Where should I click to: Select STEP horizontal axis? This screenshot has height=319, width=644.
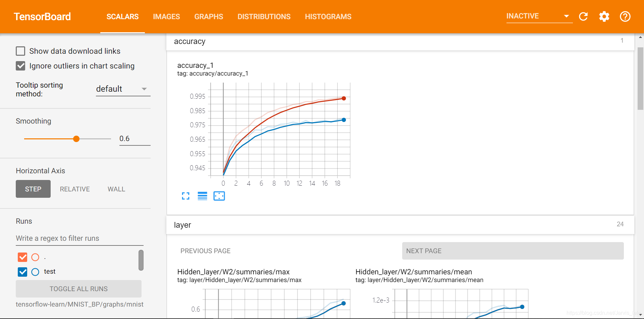tap(33, 189)
